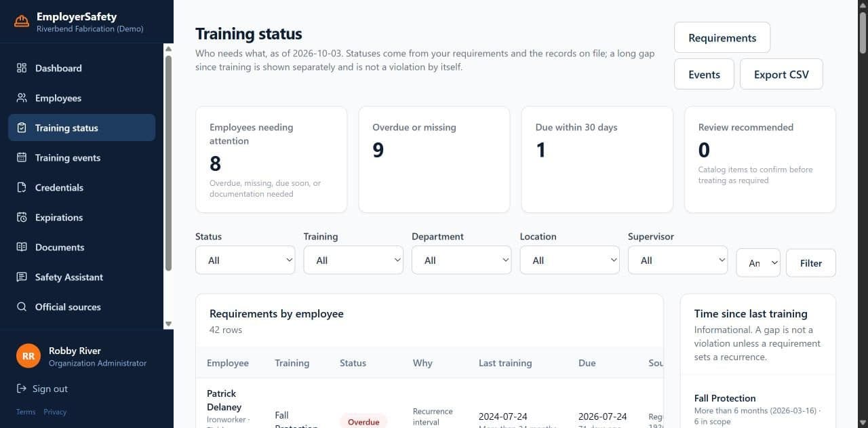Navigate to Expirations

81,217
